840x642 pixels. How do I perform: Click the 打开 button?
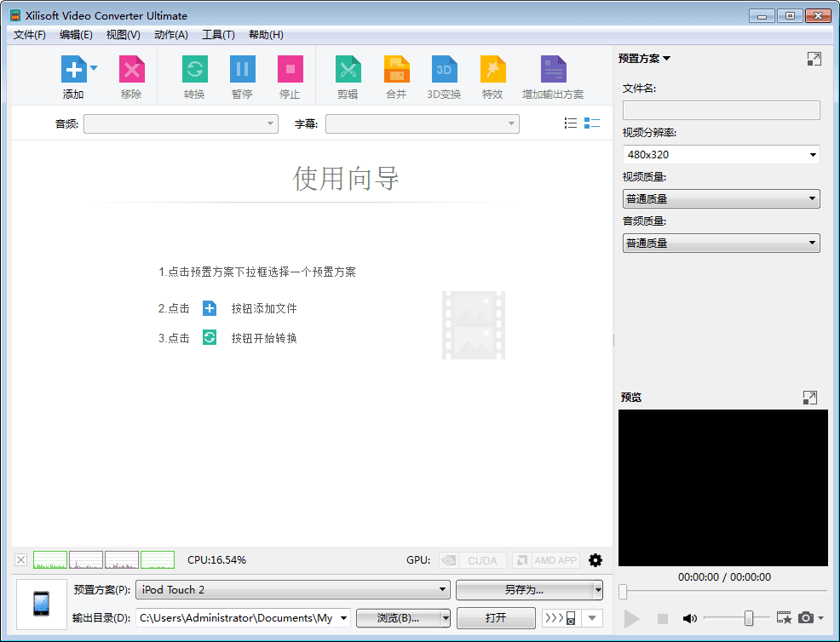click(x=496, y=618)
